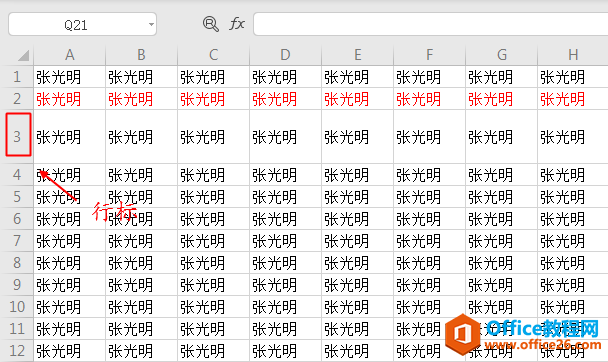Click cell E1 containing 张光明
The width and height of the screenshot is (608, 362).
[358, 77]
